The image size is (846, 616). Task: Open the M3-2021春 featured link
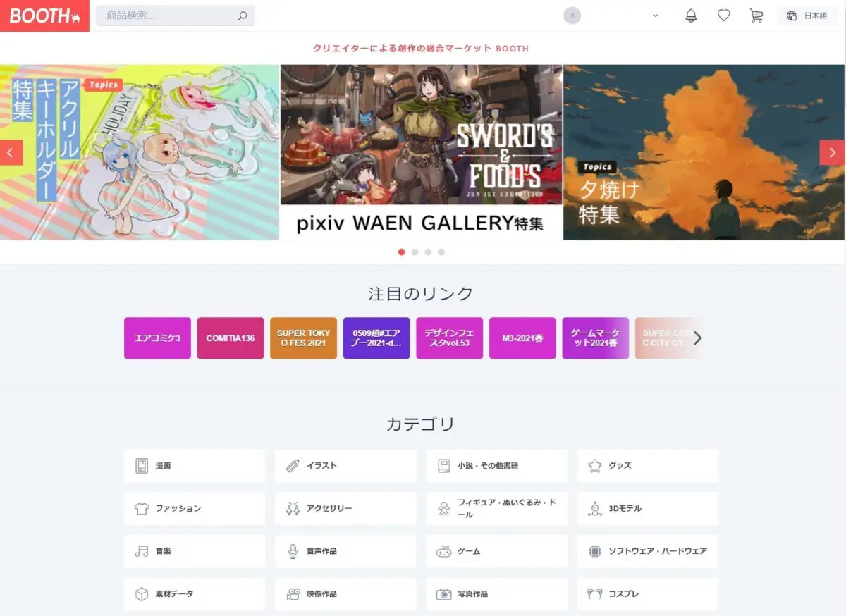(522, 338)
